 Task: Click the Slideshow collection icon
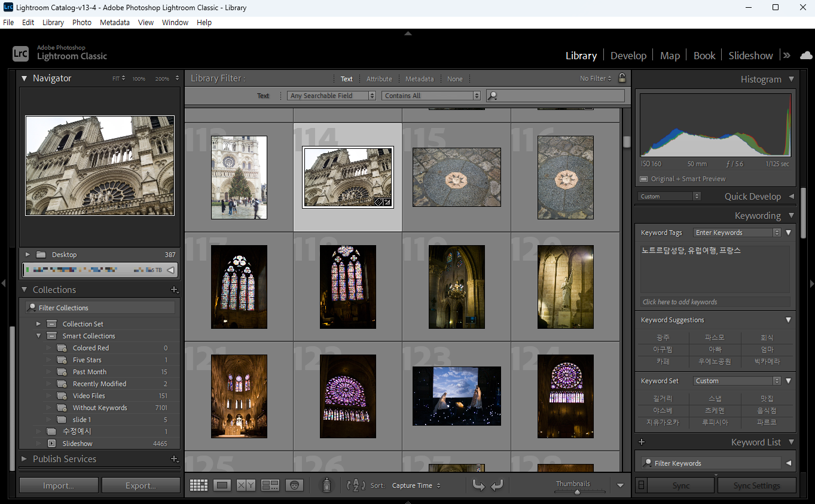(x=51, y=444)
